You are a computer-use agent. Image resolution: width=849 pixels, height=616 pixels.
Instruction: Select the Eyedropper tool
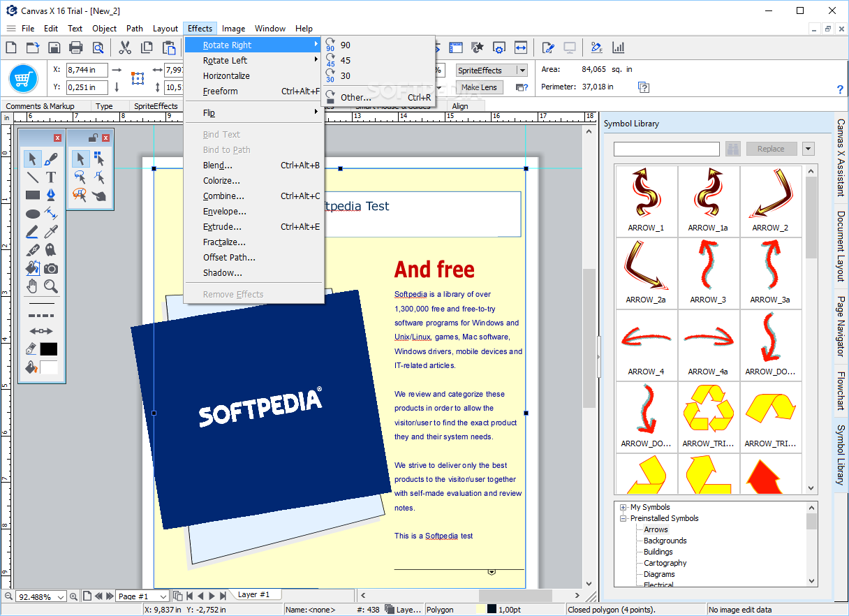click(51, 231)
